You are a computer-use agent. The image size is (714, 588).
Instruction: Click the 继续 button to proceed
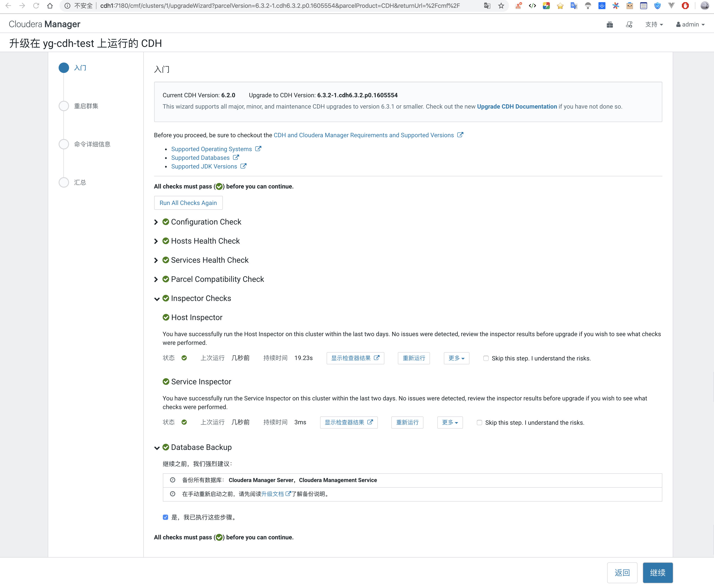point(658,572)
